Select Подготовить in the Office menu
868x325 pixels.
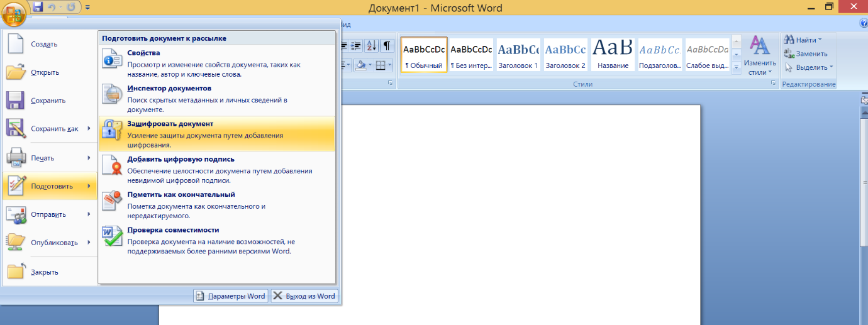point(50,186)
